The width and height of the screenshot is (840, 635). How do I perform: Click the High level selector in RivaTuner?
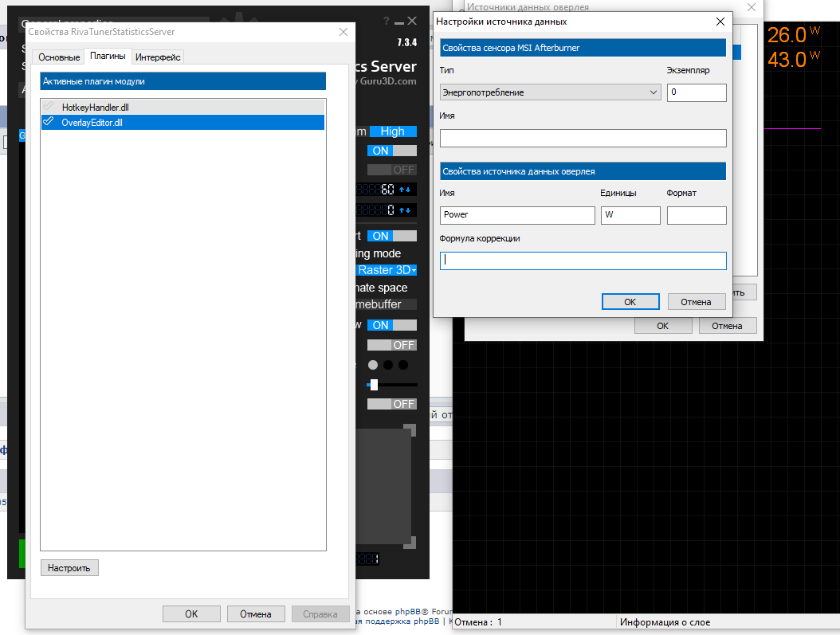pyautogui.click(x=393, y=131)
